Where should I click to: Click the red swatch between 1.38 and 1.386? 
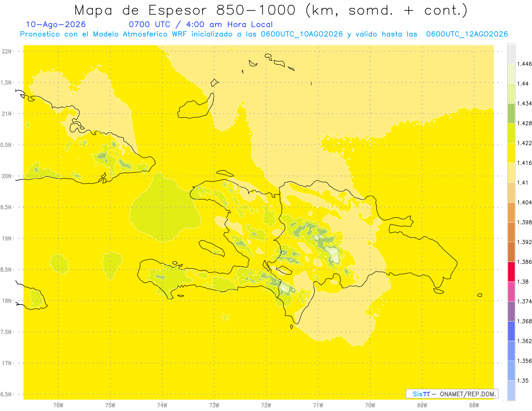tap(511, 272)
